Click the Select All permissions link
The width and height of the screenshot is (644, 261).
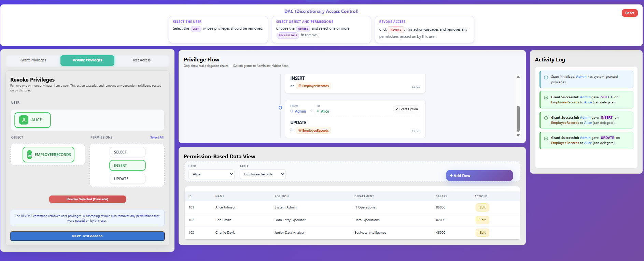click(157, 137)
